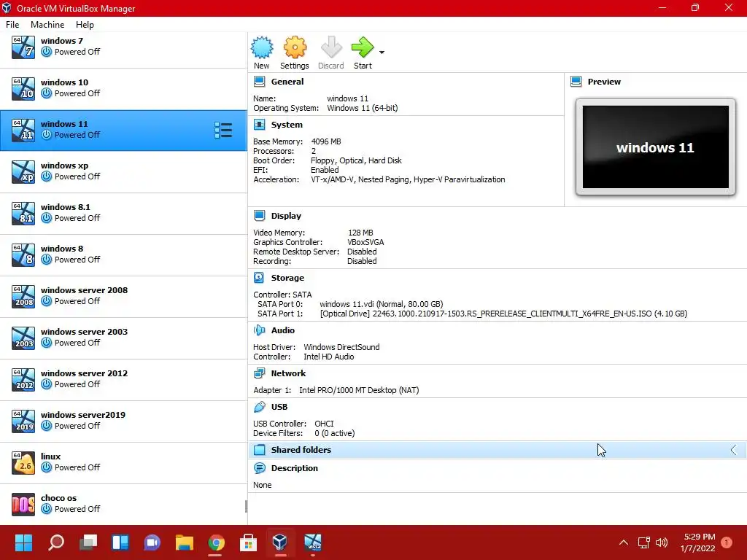Click the Discard toolbar icon
This screenshot has height=560, width=747.
coord(331,47)
